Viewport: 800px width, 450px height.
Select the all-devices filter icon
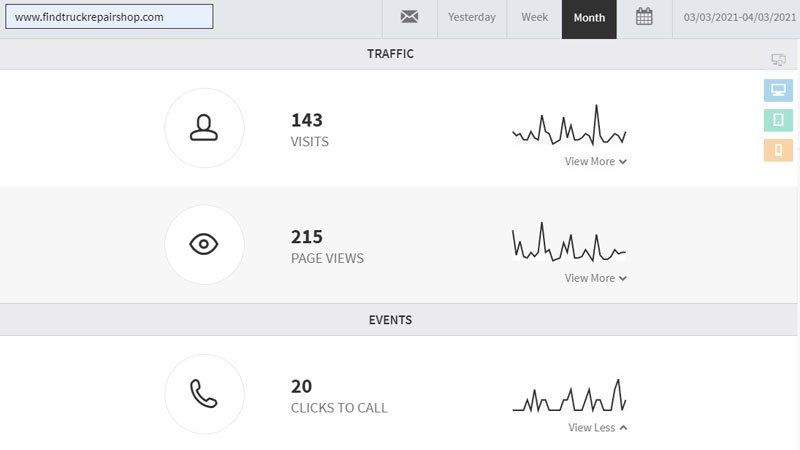click(778, 60)
